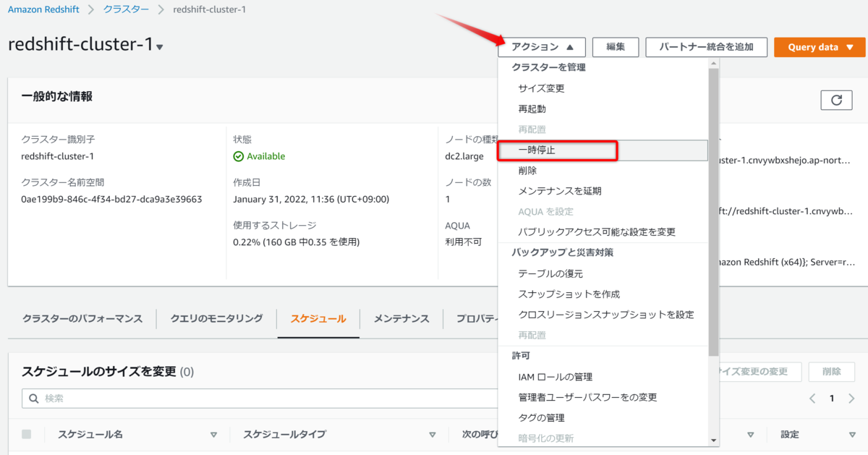Click the actions menu scrollbar thumb
868x455 pixels.
(x=714, y=211)
